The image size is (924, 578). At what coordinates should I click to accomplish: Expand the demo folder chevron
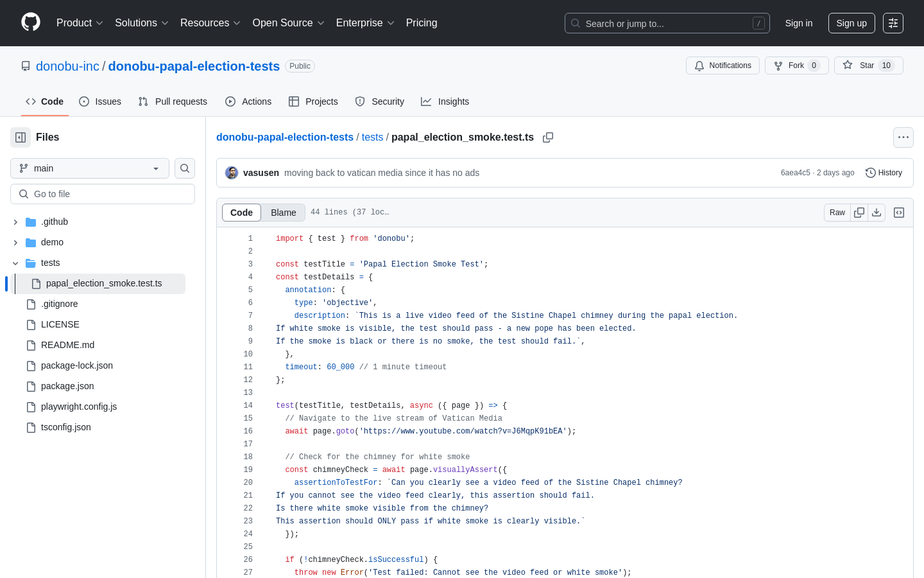[15, 243]
